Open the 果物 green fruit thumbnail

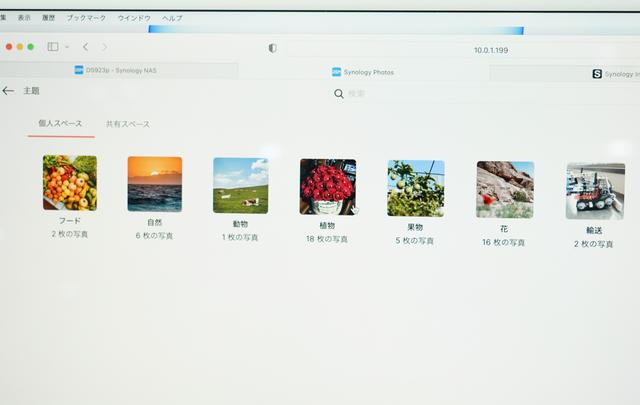coord(416,188)
